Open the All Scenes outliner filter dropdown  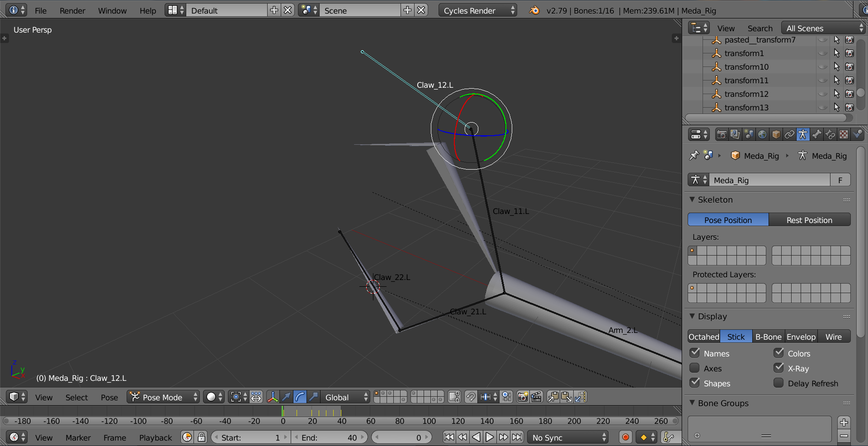coord(823,28)
